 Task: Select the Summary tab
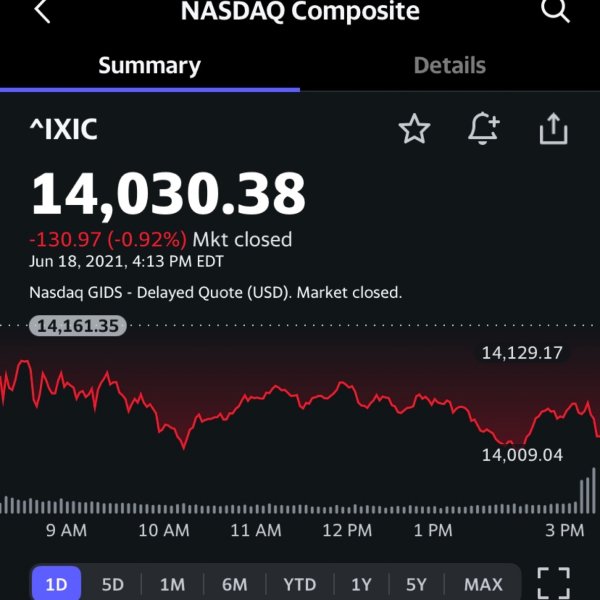pyautogui.click(x=150, y=66)
